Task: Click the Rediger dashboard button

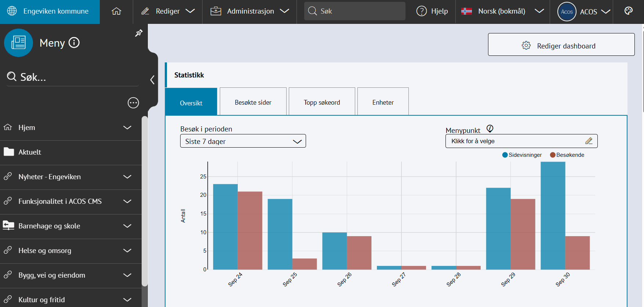Action: 561,45
